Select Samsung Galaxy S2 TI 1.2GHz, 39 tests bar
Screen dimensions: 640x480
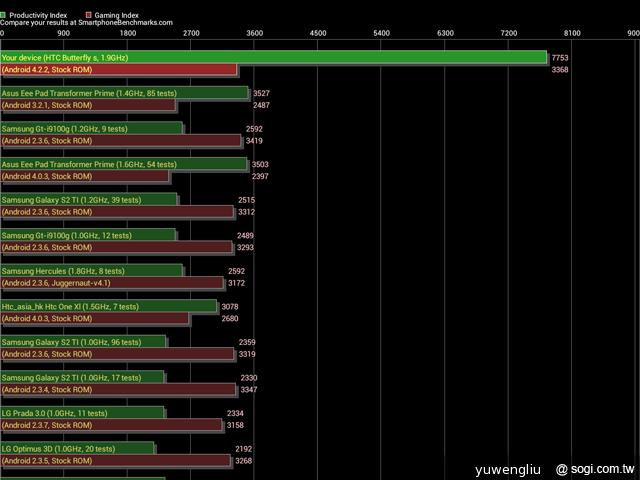pyautogui.click(x=88, y=199)
